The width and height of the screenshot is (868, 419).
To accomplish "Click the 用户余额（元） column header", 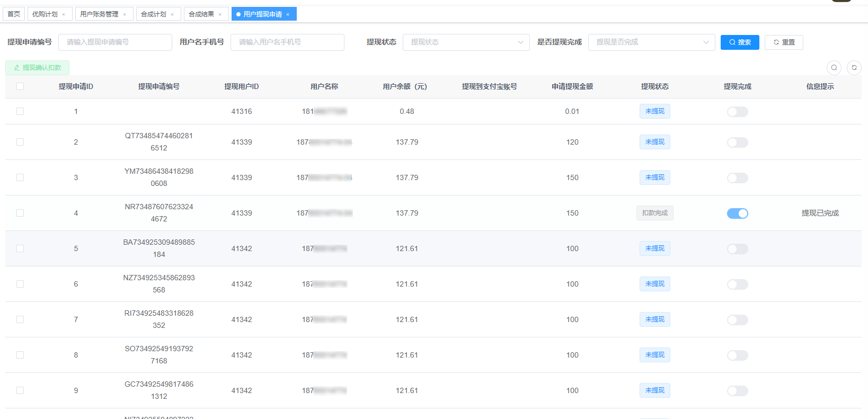I will 405,86.
